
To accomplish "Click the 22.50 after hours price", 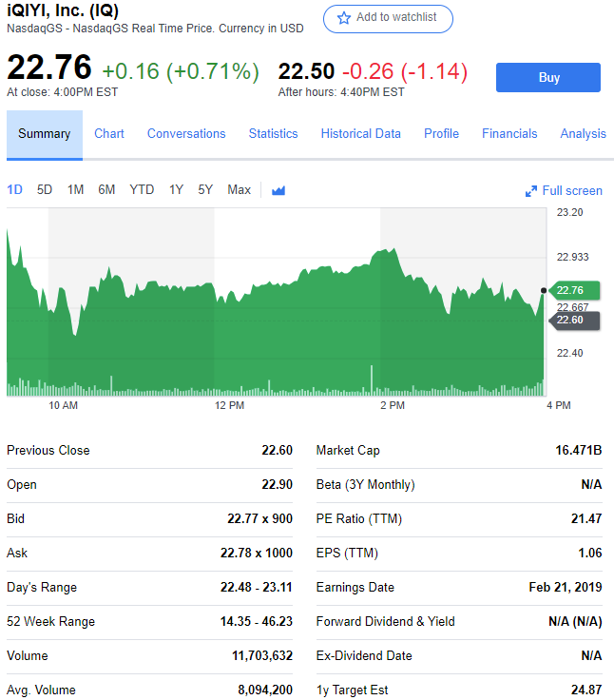I will tap(306, 71).
